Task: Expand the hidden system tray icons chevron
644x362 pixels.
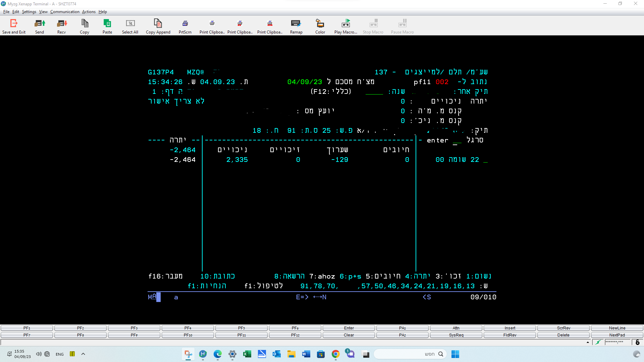Action: 83,354
